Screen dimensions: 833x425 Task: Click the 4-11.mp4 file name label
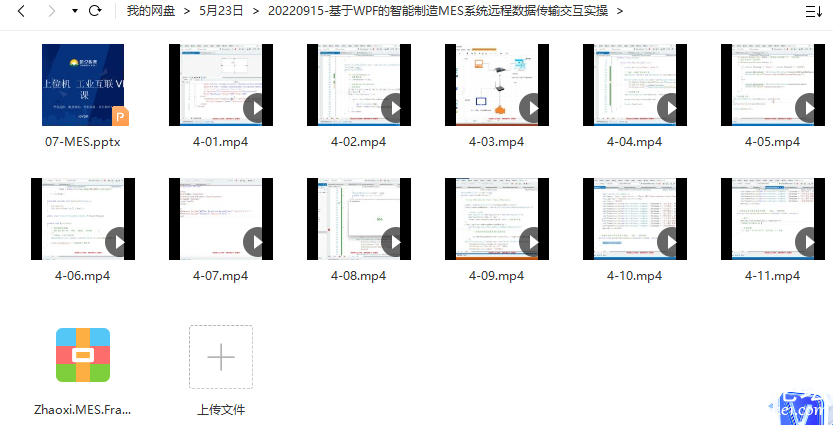pos(773,276)
